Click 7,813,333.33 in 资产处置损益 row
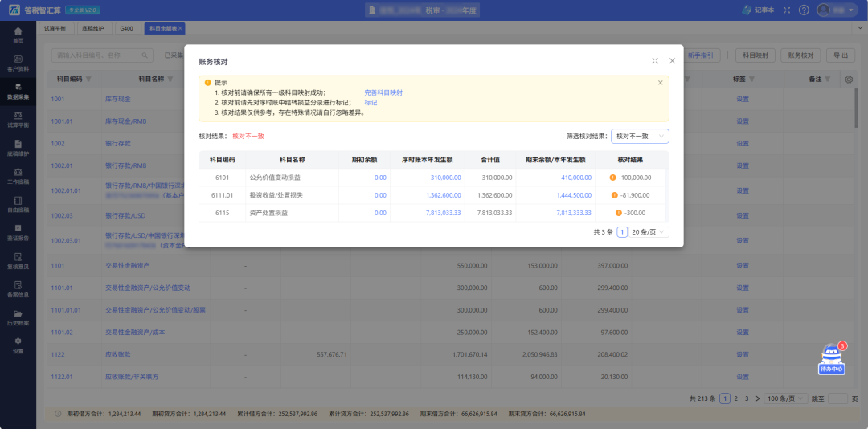 click(x=574, y=213)
